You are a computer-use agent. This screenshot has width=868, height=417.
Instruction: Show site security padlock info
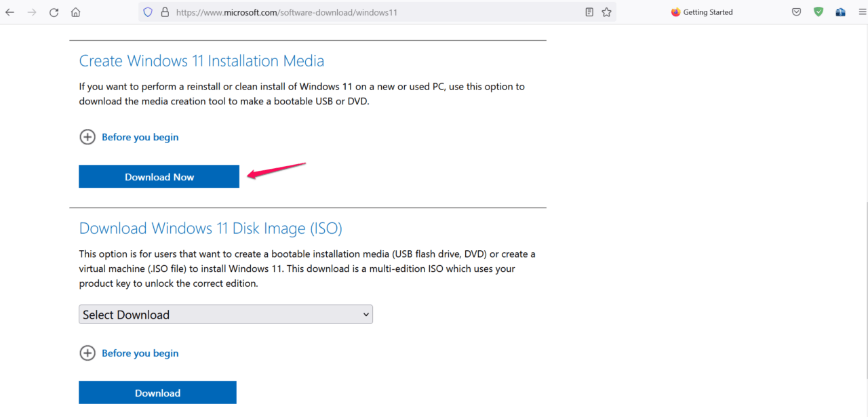(x=165, y=12)
